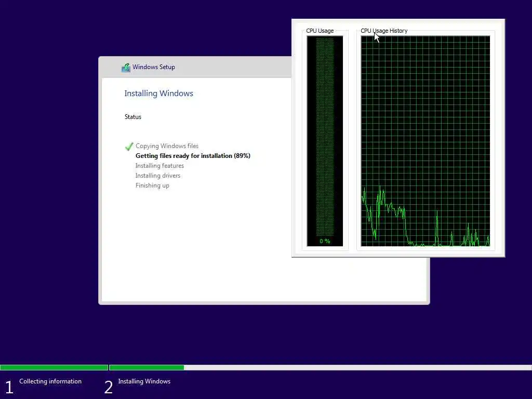Click the Installing features step
Viewport: 532px width, 399px height.
click(159, 166)
